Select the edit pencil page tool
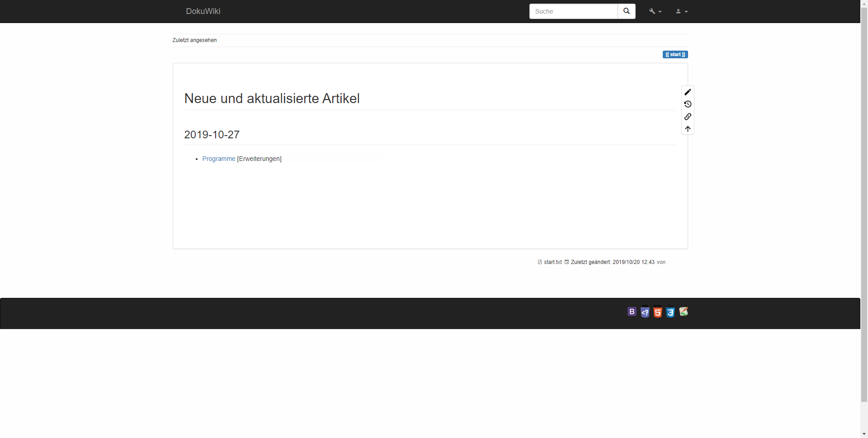 [688, 92]
